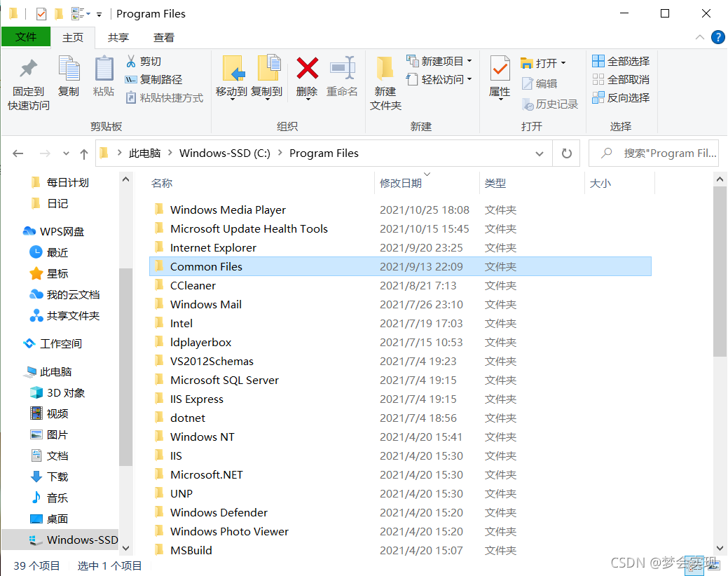The width and height of the screenshot is (728, 576).
Task: Select all items (全部选择)
Action: 621,61
